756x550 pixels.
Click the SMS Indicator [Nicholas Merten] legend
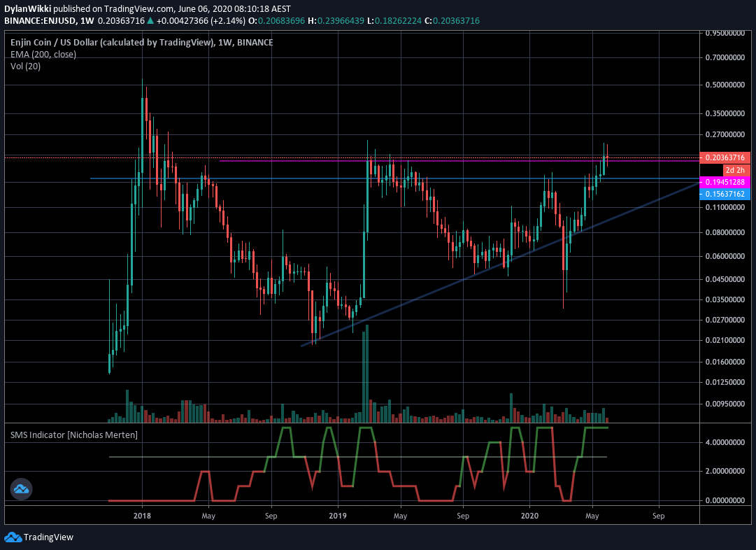point(73,435)
